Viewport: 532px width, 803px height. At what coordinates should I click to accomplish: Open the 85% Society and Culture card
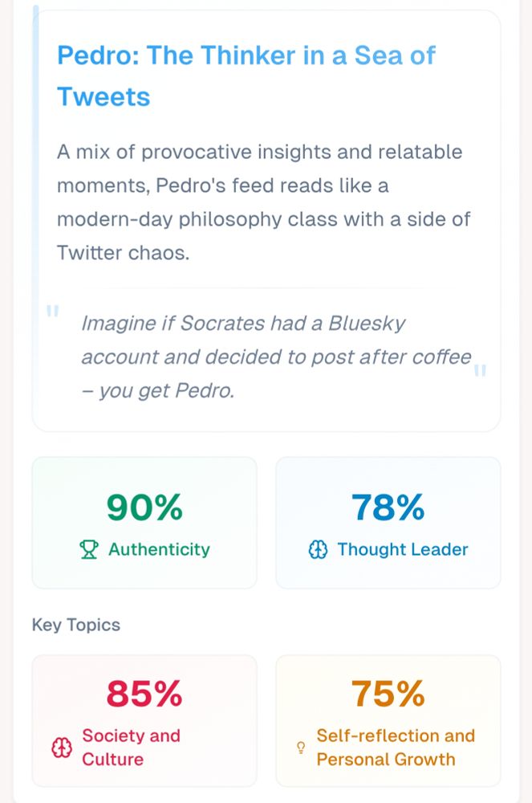tap(144, 720)
